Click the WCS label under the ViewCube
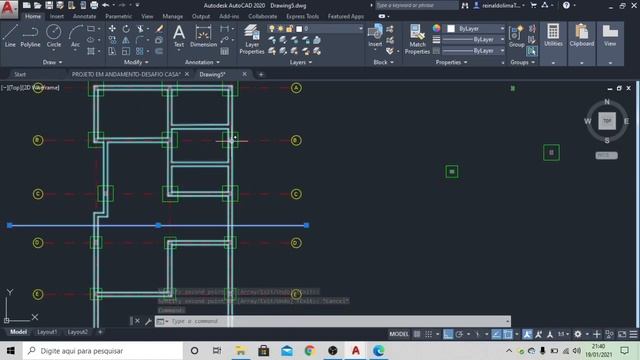640x360 pixels. click(606, 156)
